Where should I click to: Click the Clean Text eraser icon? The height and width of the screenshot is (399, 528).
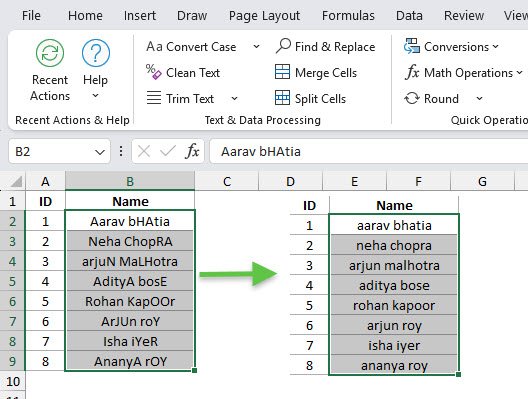[x=154, y=72]
